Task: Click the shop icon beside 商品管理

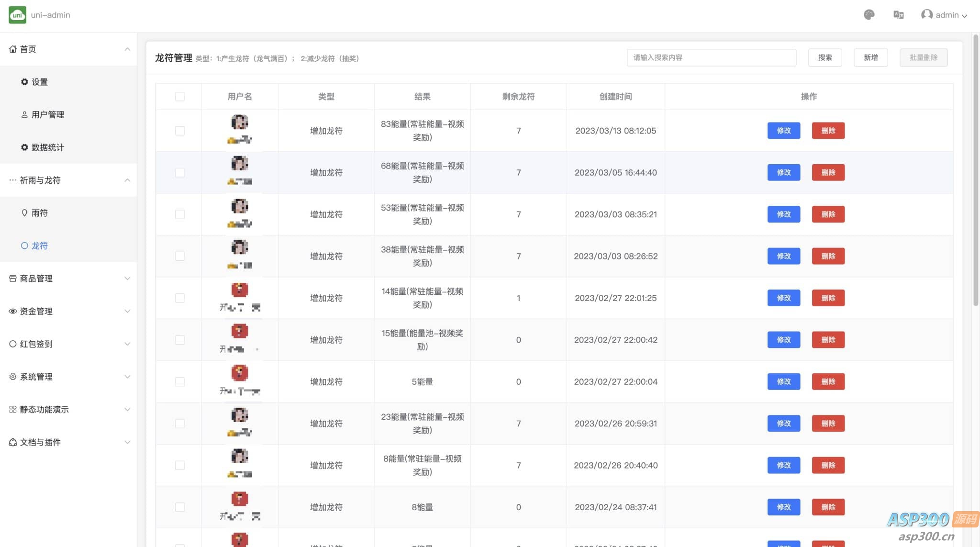Action: [13, 279]
